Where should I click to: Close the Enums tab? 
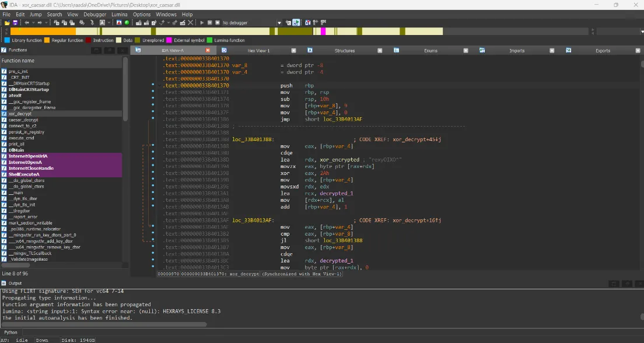pyautogui.click(x=466, y=51)
